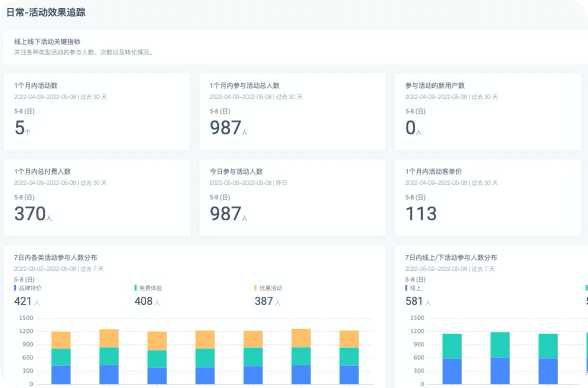Click the last stacked bar in 各类活动 chart
Screen dimensions: 588x388
349,357
